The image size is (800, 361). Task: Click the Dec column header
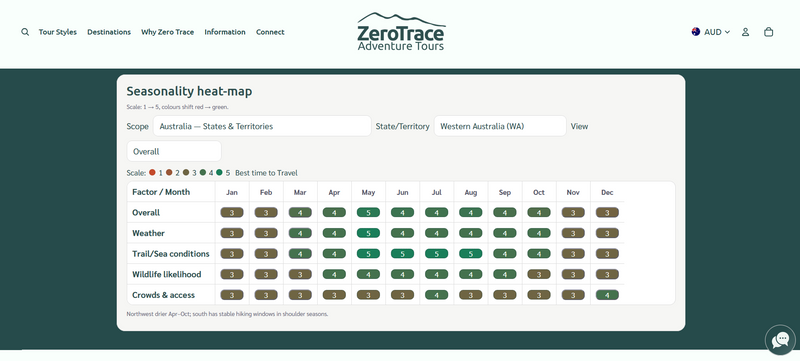[607, 192]
